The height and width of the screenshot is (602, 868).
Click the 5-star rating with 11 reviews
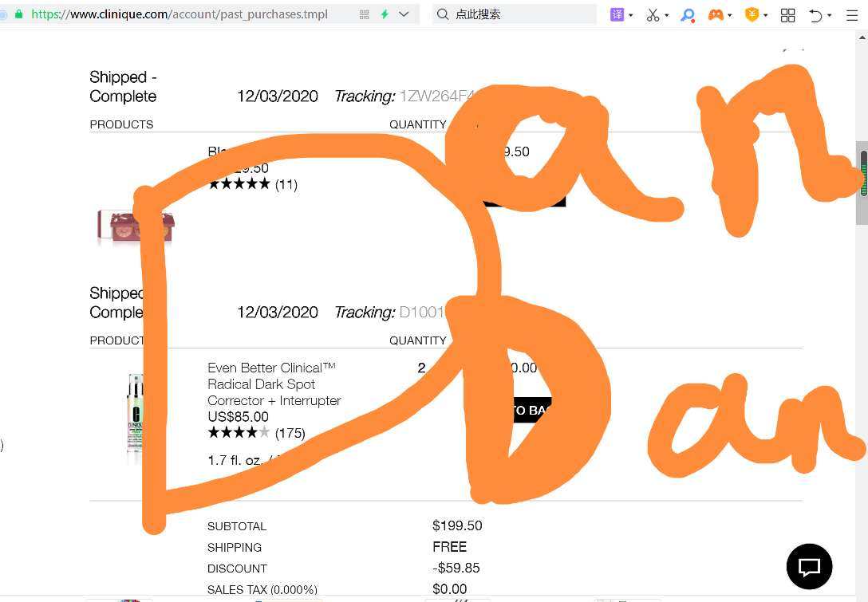(x=253, y=184)
